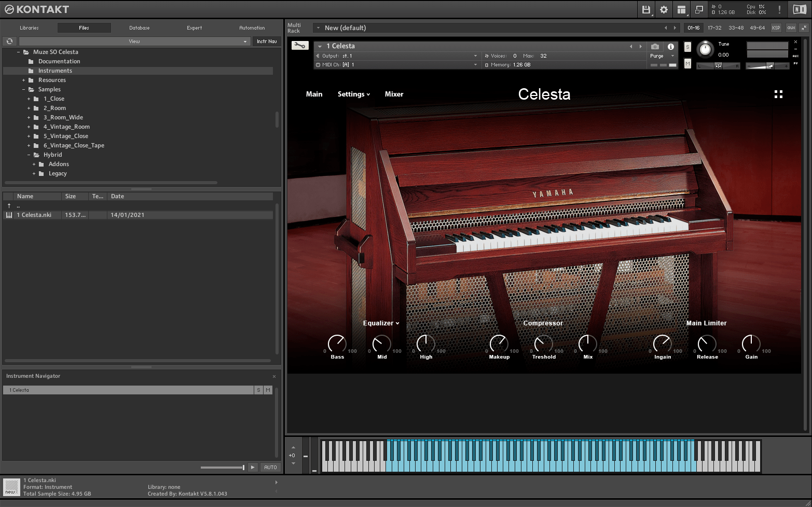Screen dimensions: 812x507
Task: Select rack page 49-64
Action: tap(757, 28)
